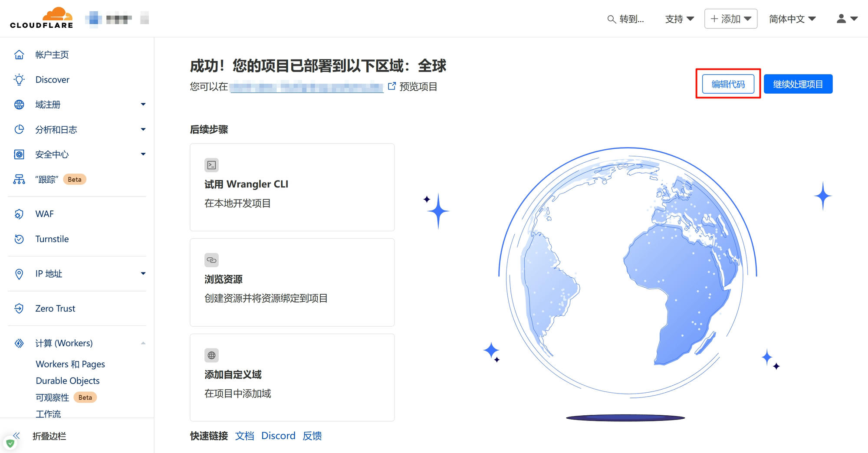Click the search magnifier icon

tap(611, 19)
